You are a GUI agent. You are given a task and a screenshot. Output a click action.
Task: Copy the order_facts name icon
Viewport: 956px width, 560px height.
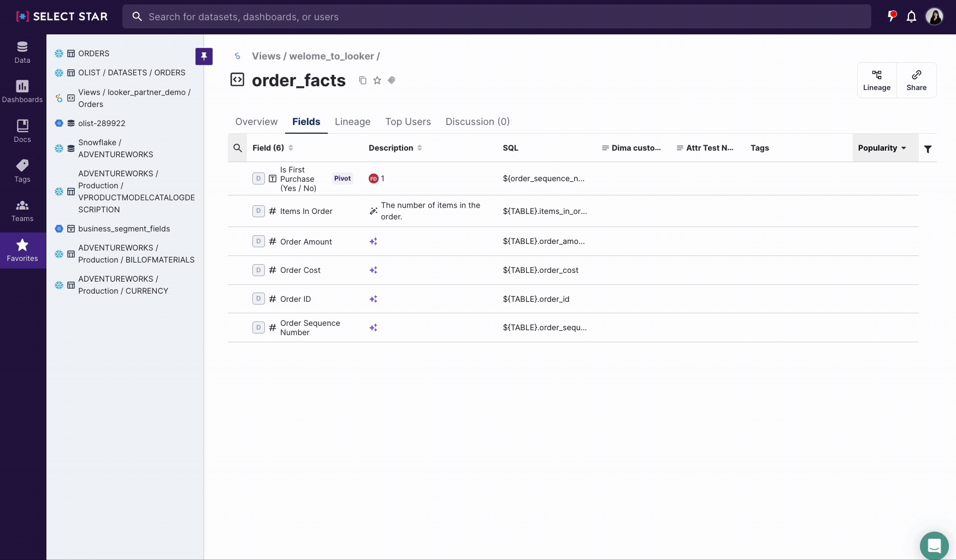tap(362, 81)
